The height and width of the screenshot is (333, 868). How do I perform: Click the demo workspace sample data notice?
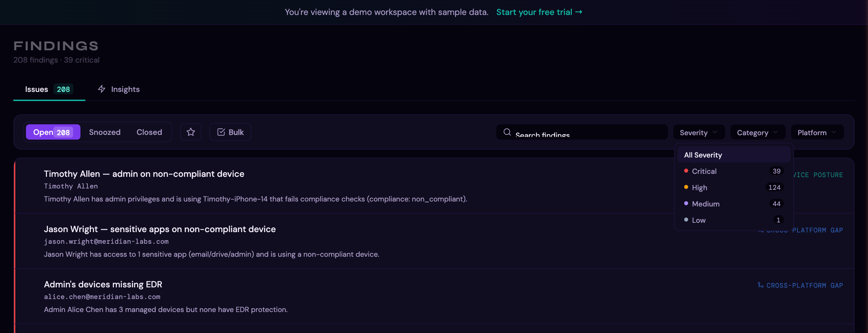click(386, 12)
